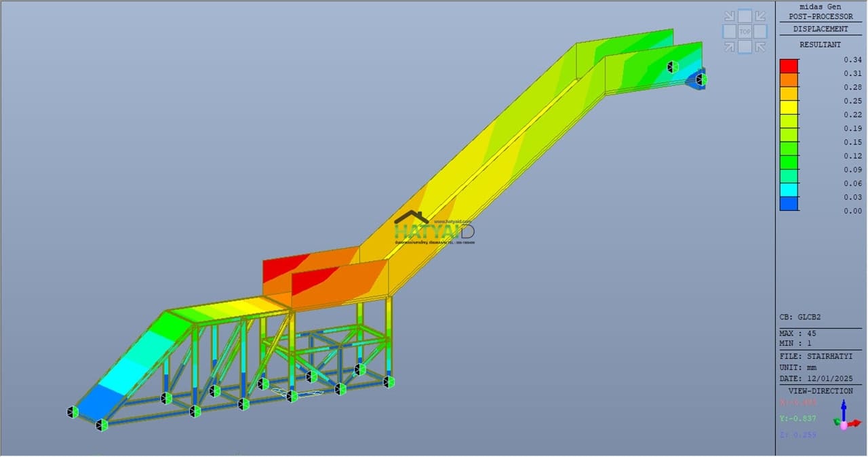
Task: Click the yellow legend color swatch
Action: [789, 107]
